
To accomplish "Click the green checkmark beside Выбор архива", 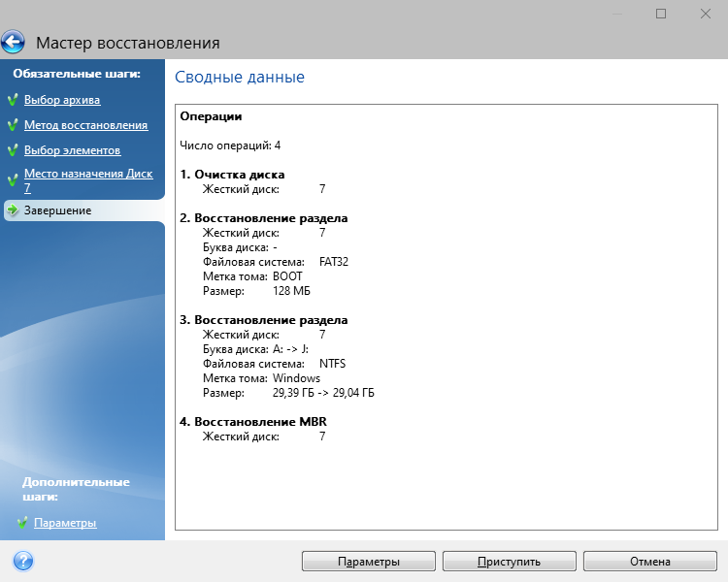I will pos(13,100).
